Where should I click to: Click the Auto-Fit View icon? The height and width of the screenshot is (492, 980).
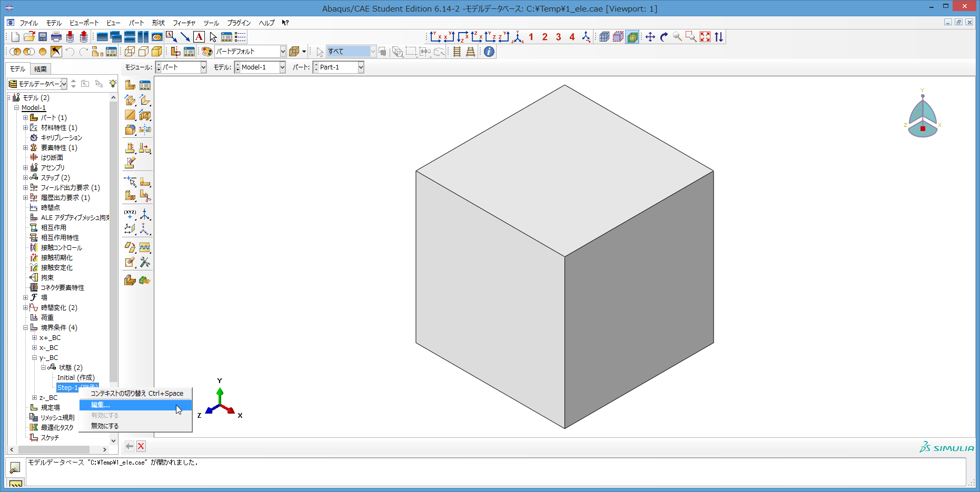[x=705, y=37]
